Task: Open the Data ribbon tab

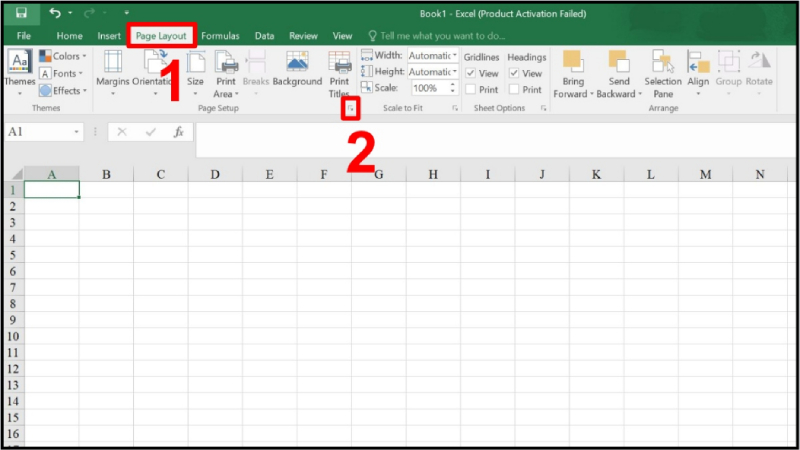Action: click(x=264, y=36)
